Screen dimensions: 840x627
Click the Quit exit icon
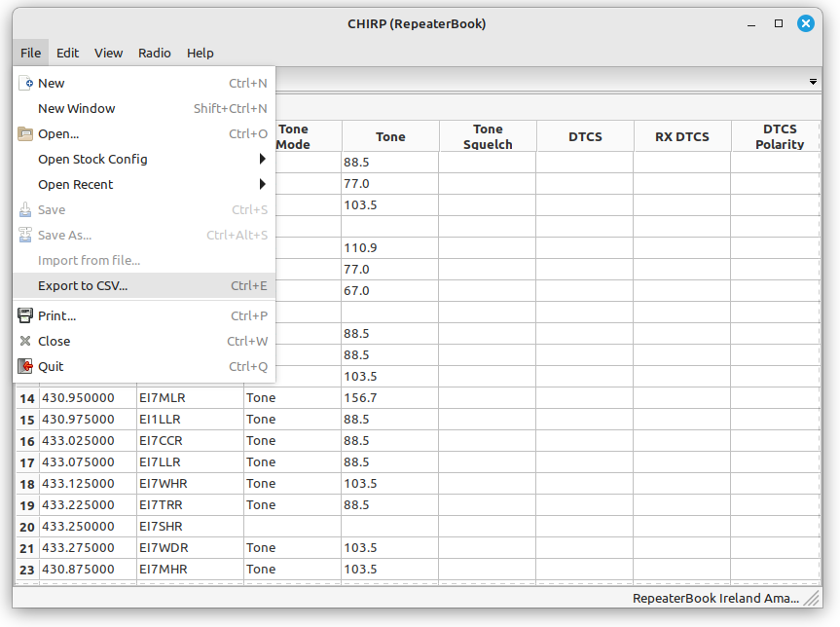25,366
